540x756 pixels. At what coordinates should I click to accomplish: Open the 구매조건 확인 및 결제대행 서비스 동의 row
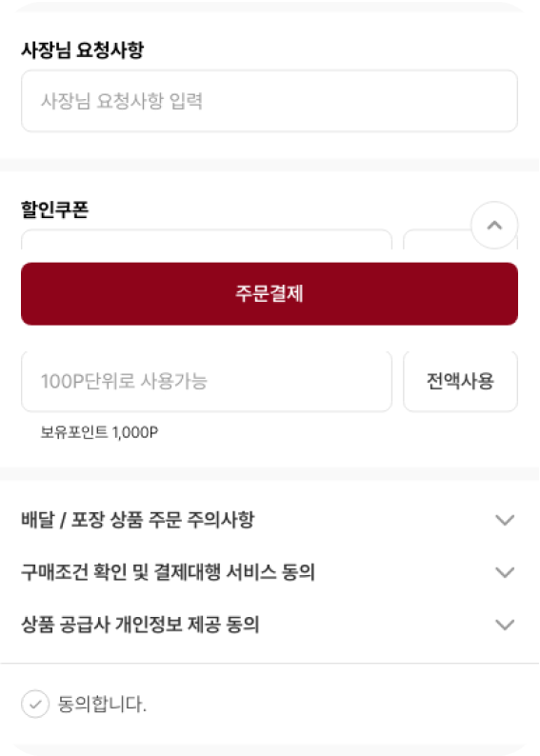[270, 572]
